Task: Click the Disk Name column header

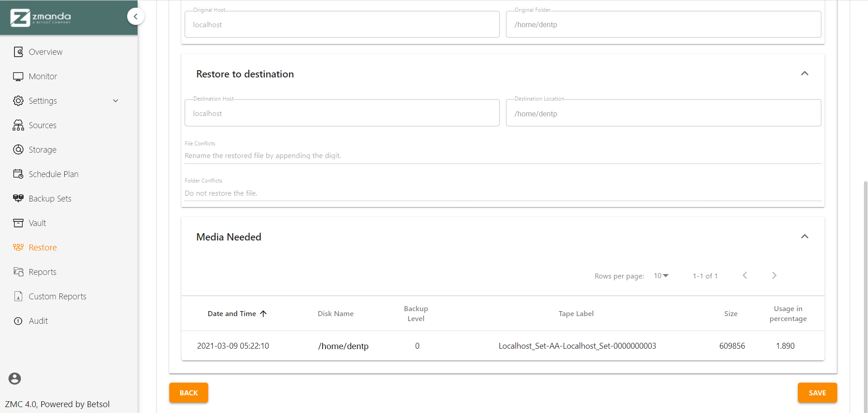Action: (335, 313)
